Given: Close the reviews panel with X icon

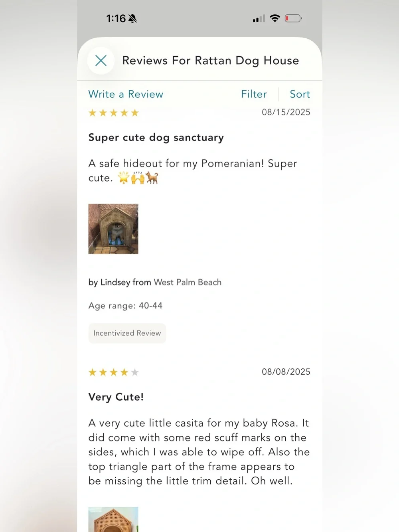Looking at the screenshot, I should click(x=101, y=61).
